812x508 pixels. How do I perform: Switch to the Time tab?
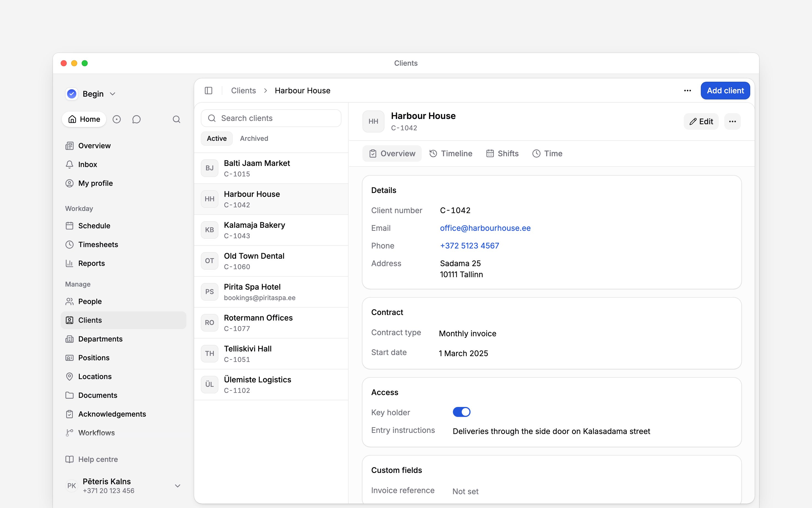pos(547,154)
